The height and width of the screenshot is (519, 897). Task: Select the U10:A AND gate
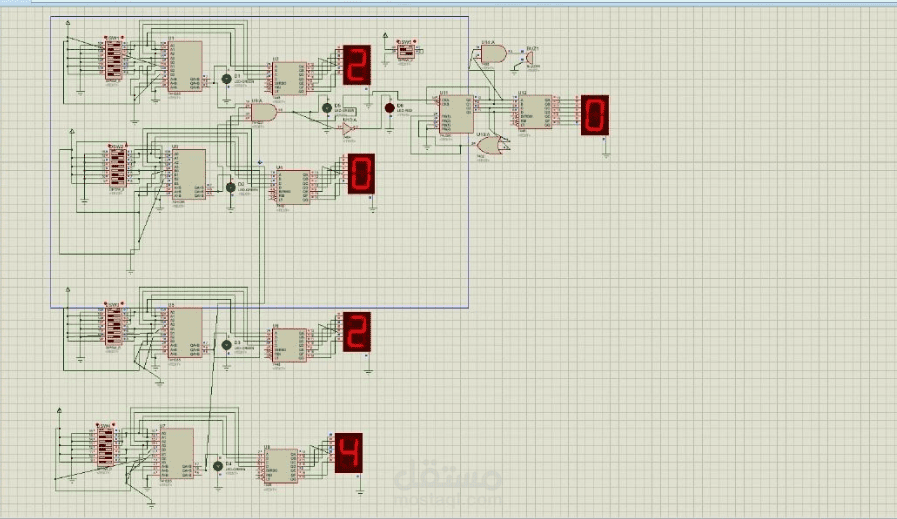(x=263, y=112)
